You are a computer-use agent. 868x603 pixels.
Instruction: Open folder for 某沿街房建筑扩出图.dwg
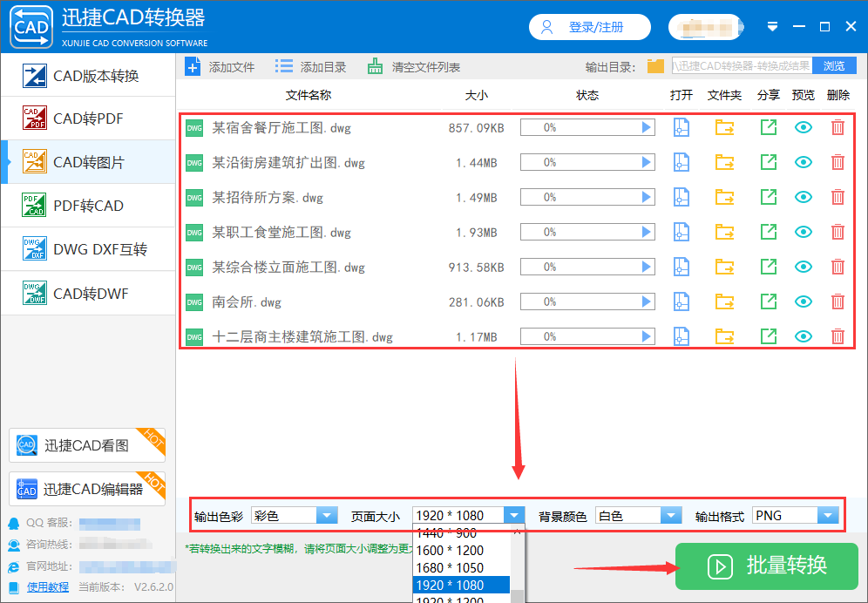pyautogui.click(x=724, y=162)
